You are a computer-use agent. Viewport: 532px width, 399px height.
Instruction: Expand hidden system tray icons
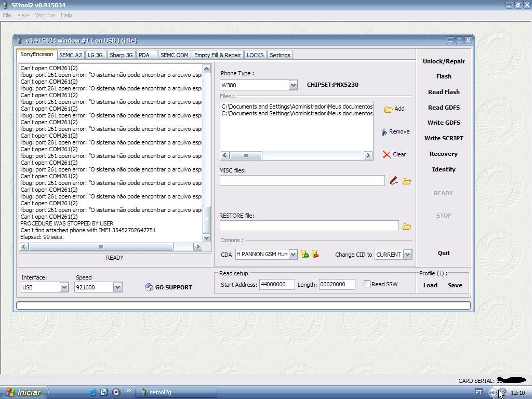coord(493,393)
